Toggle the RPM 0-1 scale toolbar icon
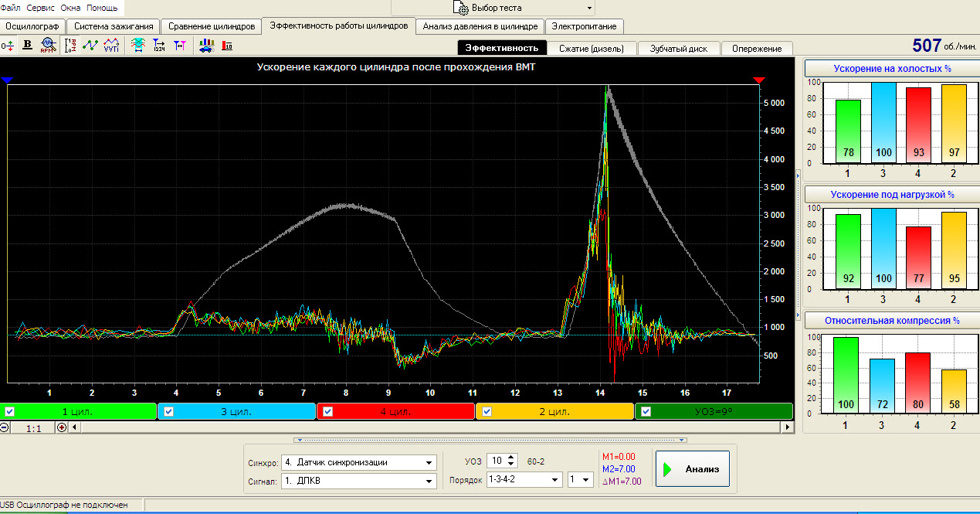Image resolution: width=980 pixels, height=514 pixels. point(70,45)
